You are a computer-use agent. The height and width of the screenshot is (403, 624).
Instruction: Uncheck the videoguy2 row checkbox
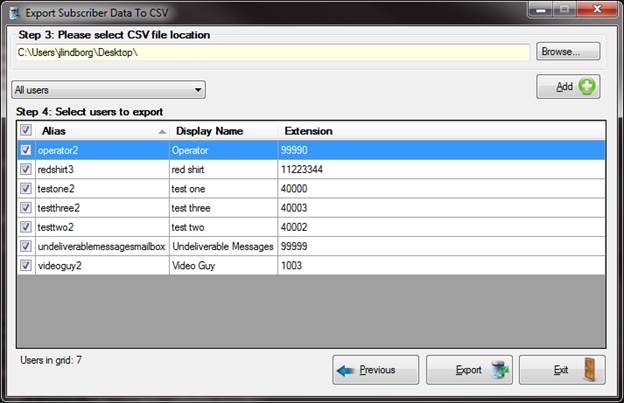click(26, 265)
